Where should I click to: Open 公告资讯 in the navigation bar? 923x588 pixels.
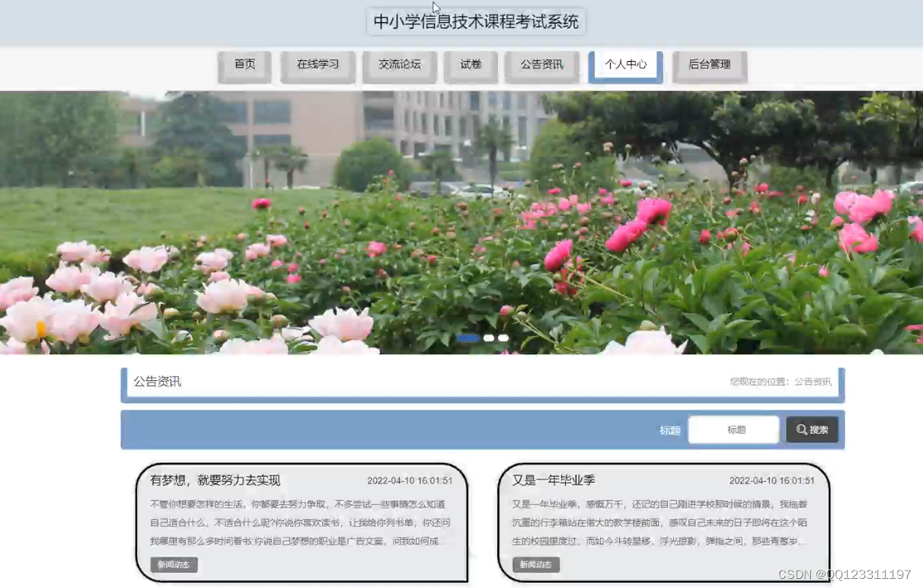[542, 66]
